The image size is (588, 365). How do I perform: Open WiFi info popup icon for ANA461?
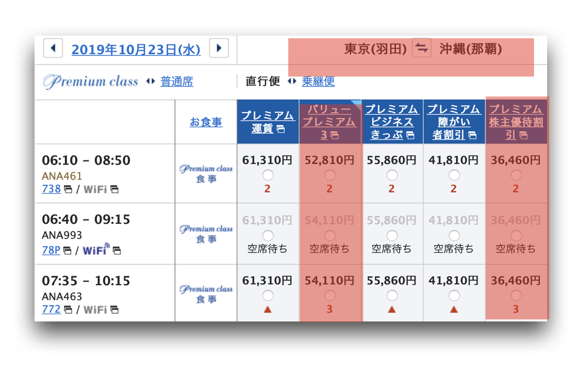click(114, 189)
